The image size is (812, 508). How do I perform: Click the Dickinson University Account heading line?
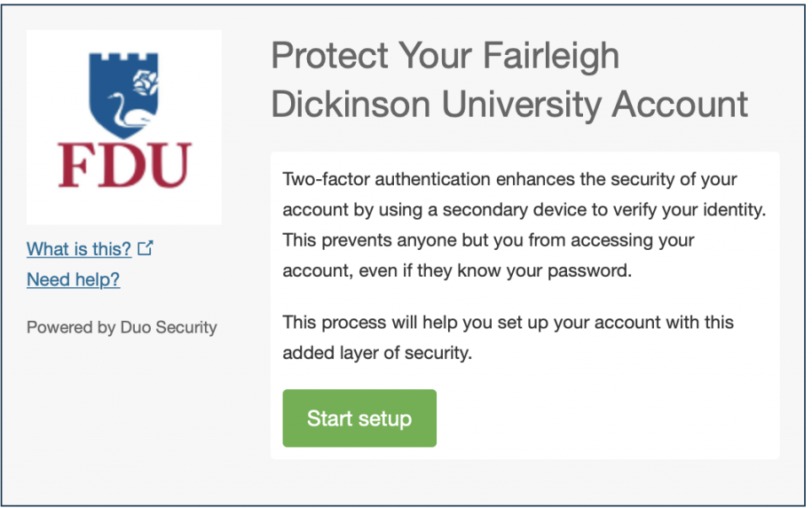(x=509, y=104)
